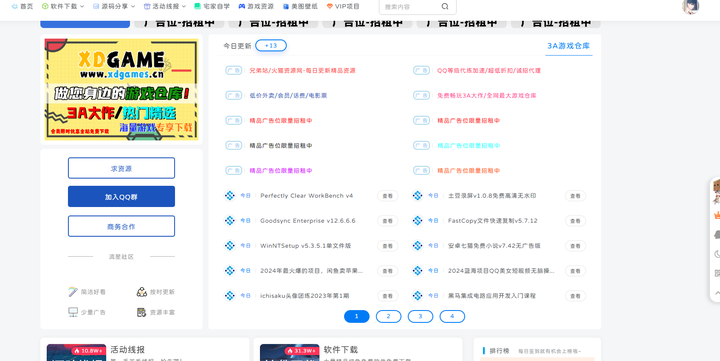
Task: Click the cyan 精品广告位限量招租中 link
Action: 468,146
